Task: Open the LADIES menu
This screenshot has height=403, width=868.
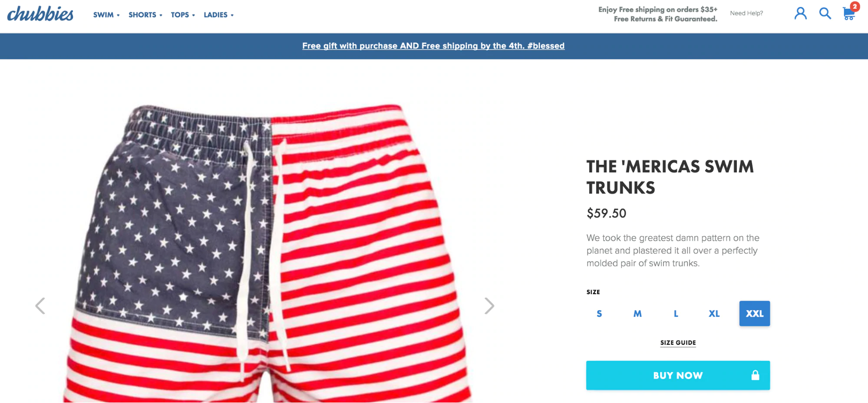Action: [218, 15]
